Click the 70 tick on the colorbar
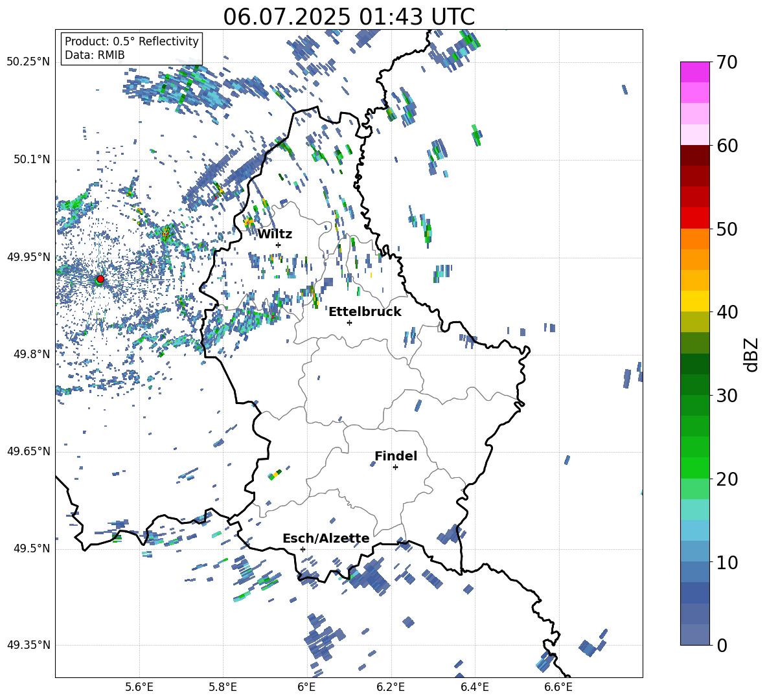This screenshot has height=700, width=767. (726, 62)
